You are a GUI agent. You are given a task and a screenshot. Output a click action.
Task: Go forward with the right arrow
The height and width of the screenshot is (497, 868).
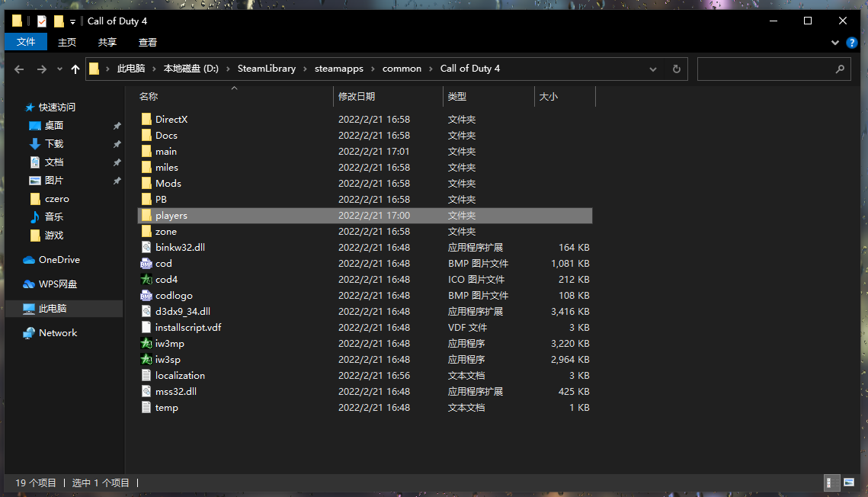41,69
